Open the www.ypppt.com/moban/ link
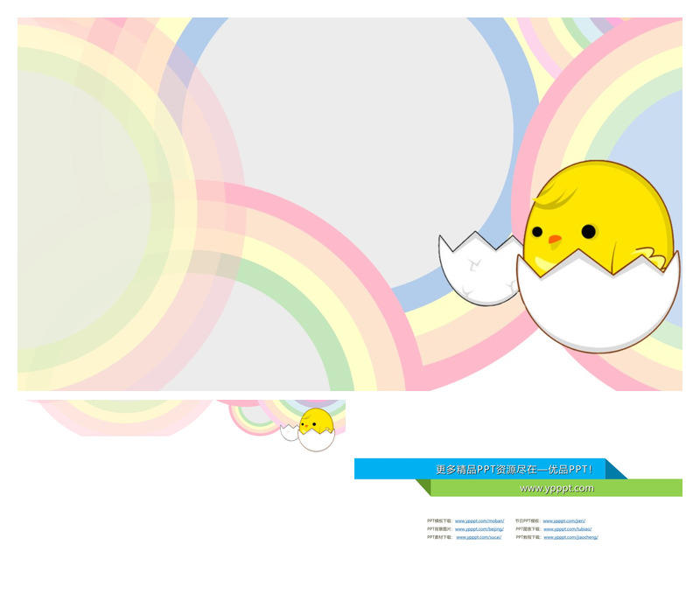Image resolution: width=700 pixels, height=601 pixels. (479, 521)
